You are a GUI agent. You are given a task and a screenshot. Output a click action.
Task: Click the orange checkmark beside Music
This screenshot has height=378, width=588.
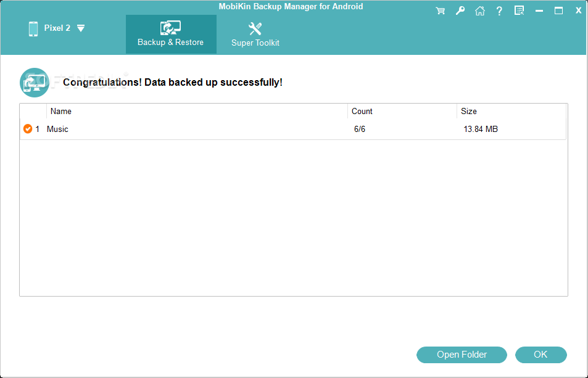[28, 129]
